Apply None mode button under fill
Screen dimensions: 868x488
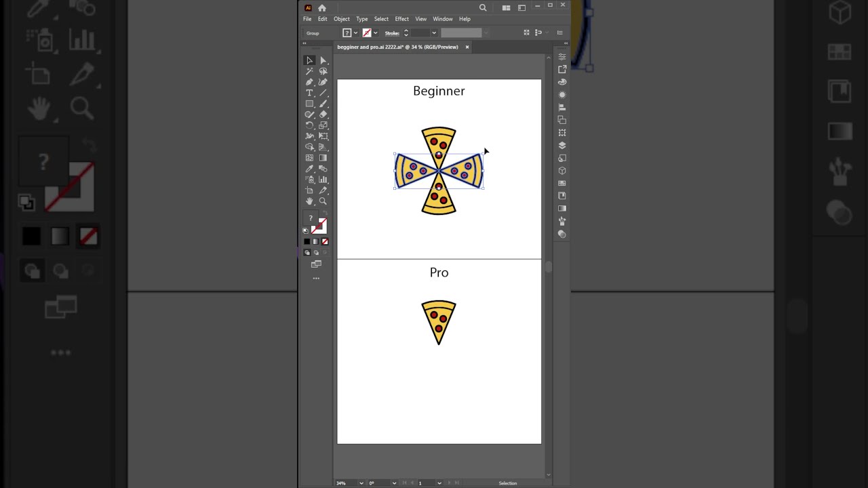pyautogui.click(x=325, y=241)
